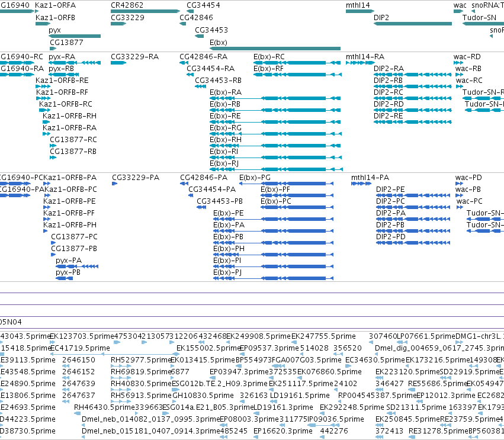Select the Dmel_neb_014082_0137_0995.3prime EST label
This screenshot has height=440, width=504.
coord(150,419)
